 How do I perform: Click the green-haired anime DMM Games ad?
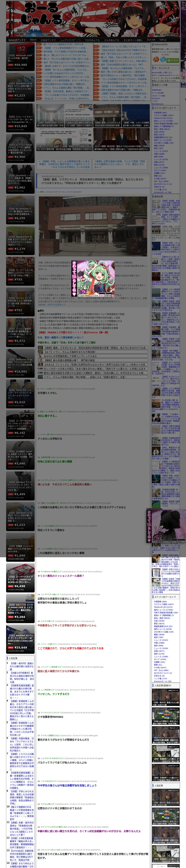pos(93,279)
